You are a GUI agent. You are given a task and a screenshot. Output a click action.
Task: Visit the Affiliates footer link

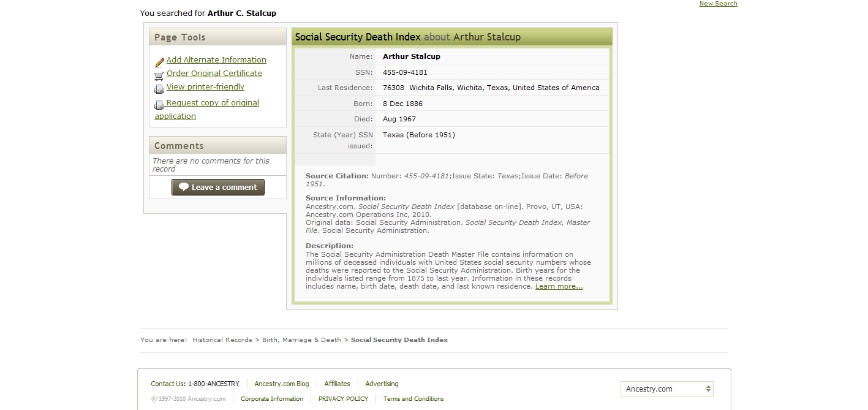pyautogui.click(x=337, y=384)
